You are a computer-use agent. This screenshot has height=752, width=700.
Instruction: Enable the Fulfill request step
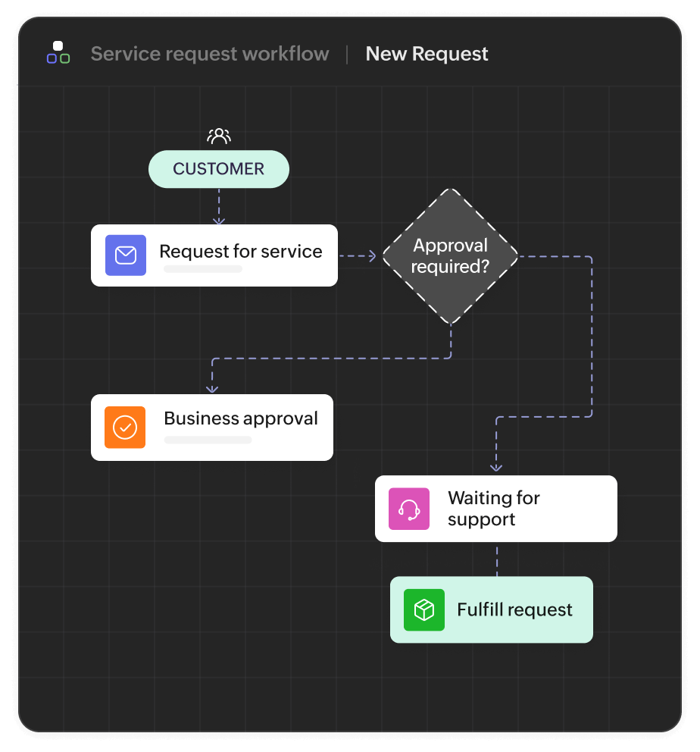pyautogui.click(x=491, y=609)
